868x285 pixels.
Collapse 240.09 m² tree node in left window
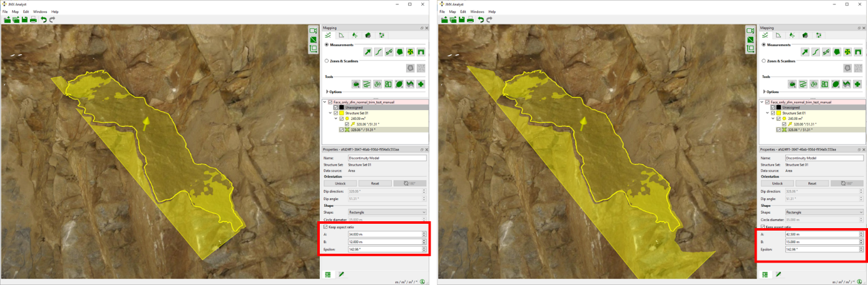point(335,118)
